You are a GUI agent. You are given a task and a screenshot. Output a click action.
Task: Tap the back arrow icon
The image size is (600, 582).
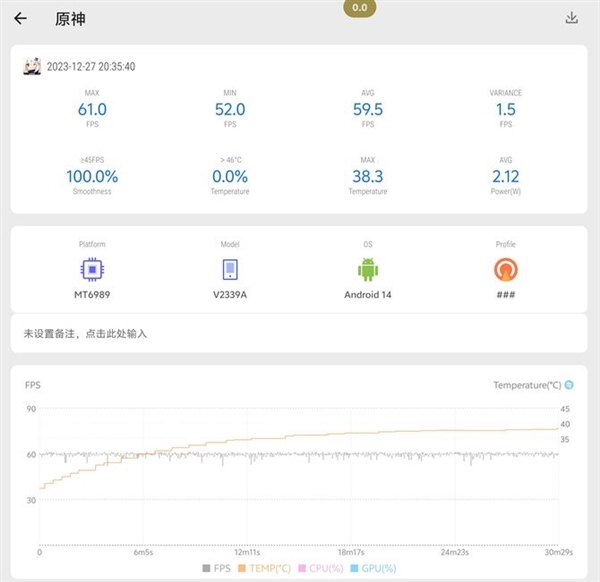click(20, 18)
